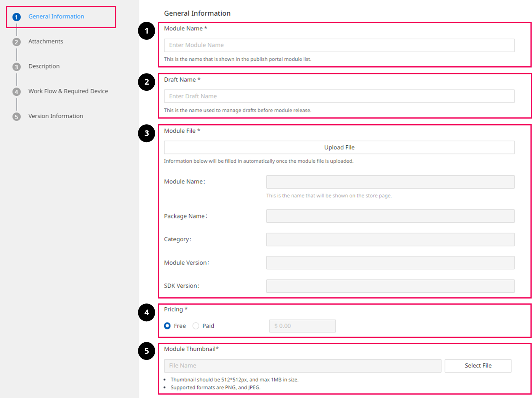Screen dimensions: 532x398
Task: Click numbered badge 3 beside Module File section
Action: pyautogui.click(x=146, y=133)
